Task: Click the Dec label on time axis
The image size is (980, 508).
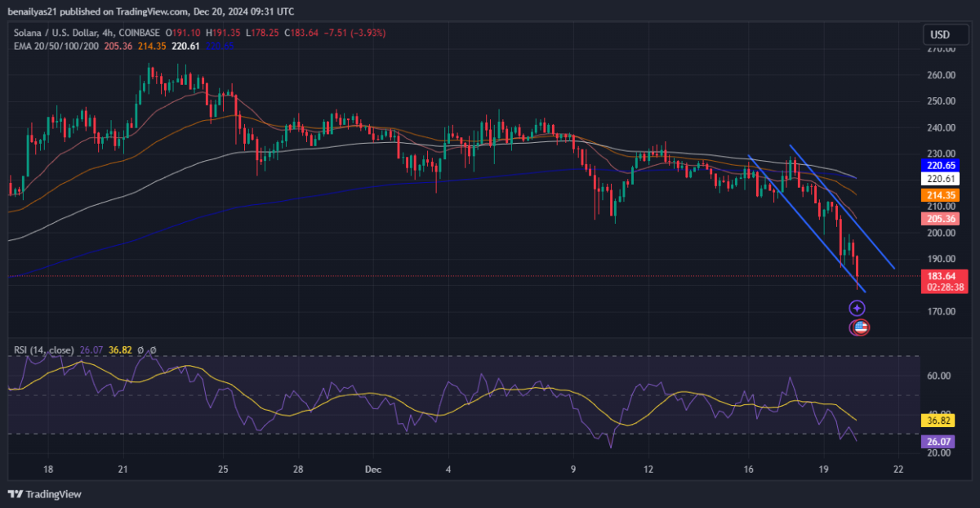Action: 373,470
